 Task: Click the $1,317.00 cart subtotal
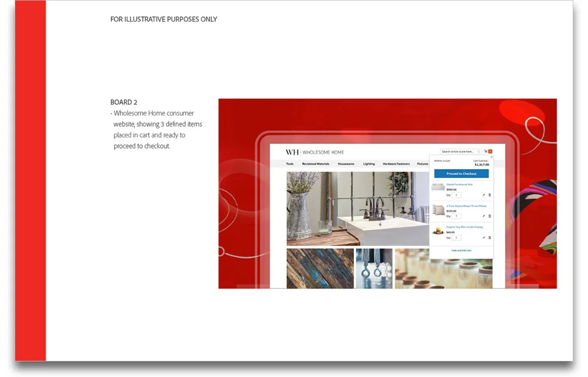pos(482,165)
